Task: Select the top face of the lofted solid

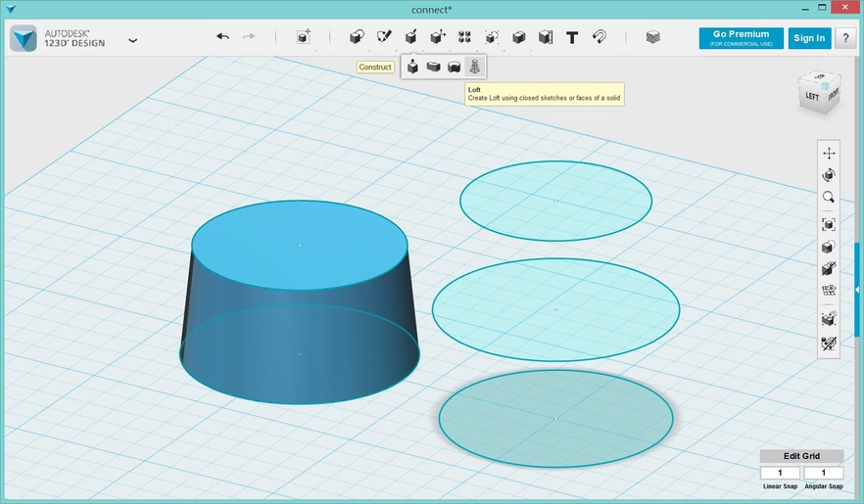Action: pyautogui.click(x=300, y=246)
